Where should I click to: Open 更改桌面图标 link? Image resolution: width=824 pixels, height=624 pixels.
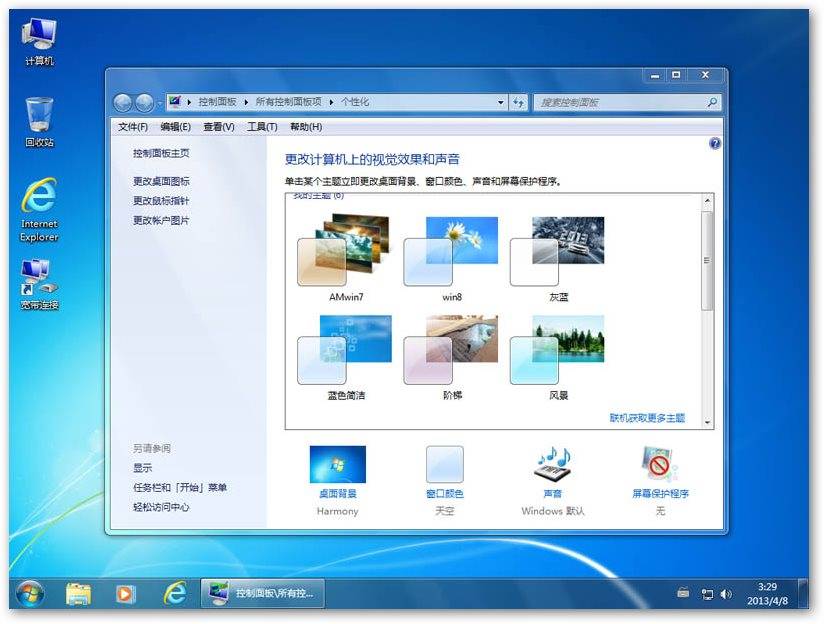[x=161, y=181]
